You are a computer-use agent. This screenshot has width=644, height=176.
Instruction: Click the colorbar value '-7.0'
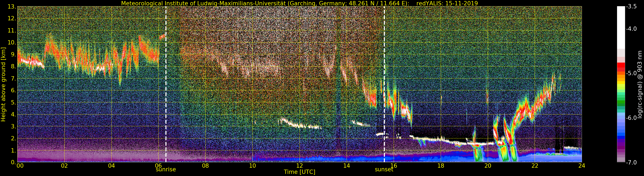click(631, 163)
